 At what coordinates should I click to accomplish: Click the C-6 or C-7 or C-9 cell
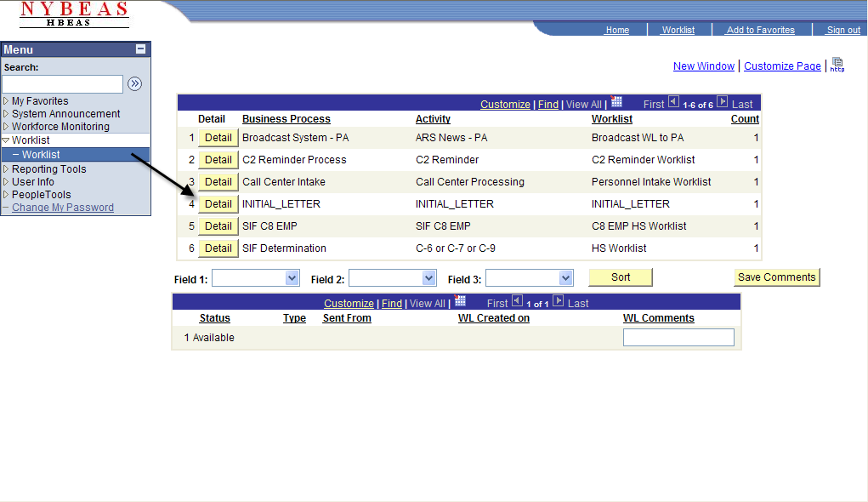(x=456, y=248)
